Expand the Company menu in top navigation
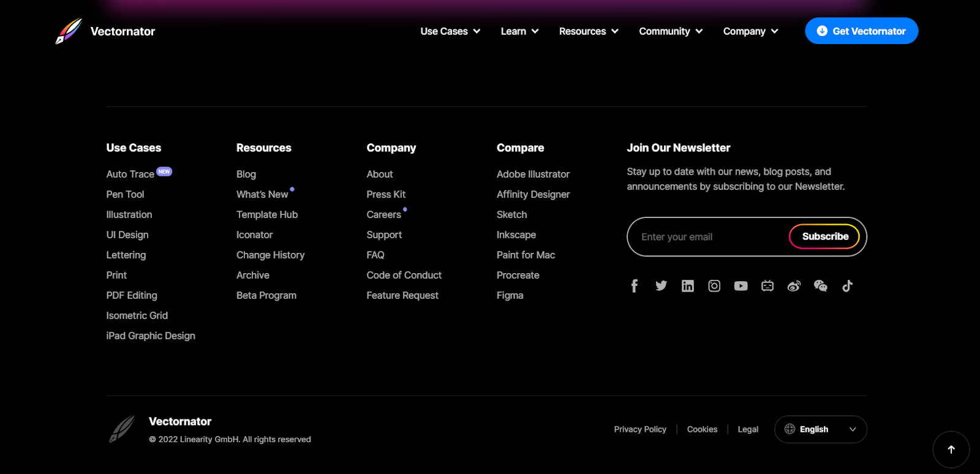The image size is (980, 474). tap(750, 31)
